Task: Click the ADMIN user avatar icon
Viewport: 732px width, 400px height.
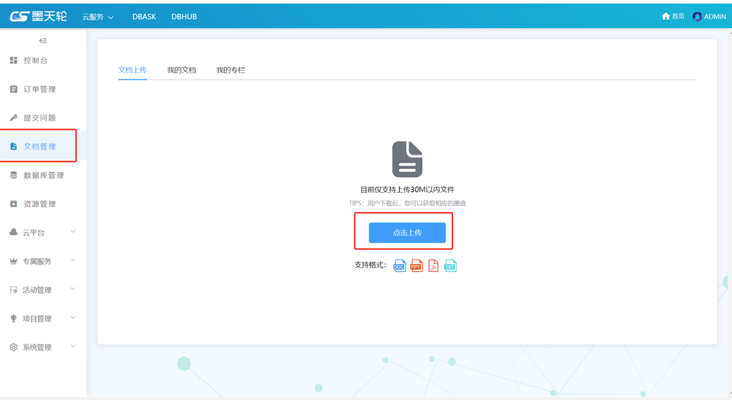Action: click(697, 16)
